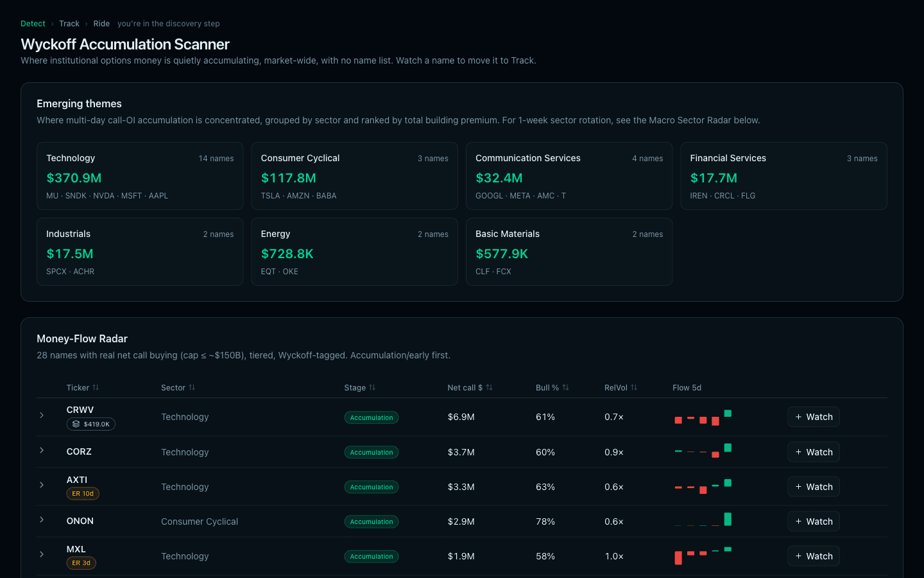924x578 pixels.
Task: Expand the ONON row chevron
Action: (42, 520)
